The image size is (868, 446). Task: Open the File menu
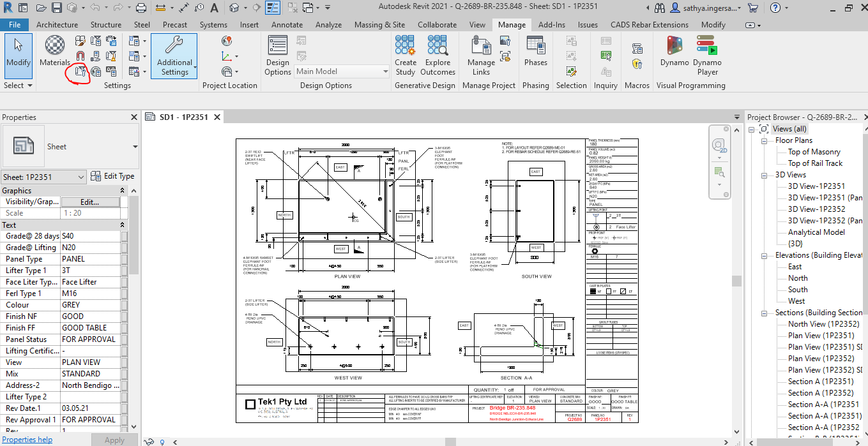[x=15, y=25]
